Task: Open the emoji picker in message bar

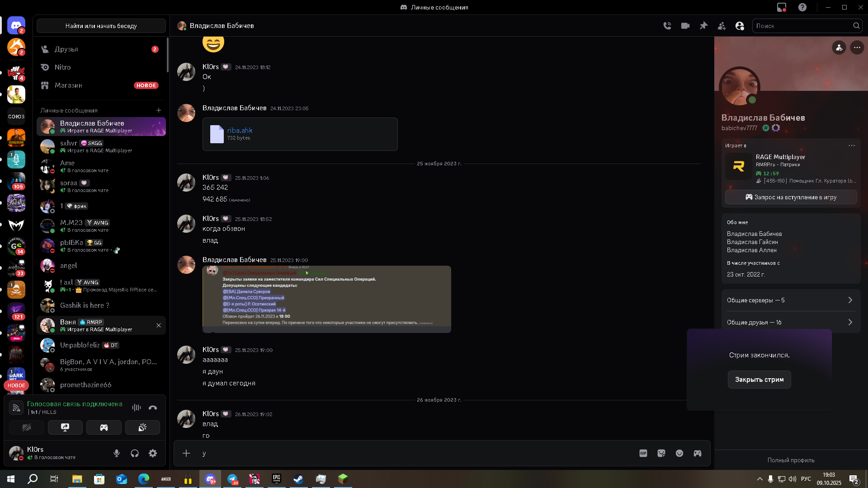Action: click(x=679, y=453)
